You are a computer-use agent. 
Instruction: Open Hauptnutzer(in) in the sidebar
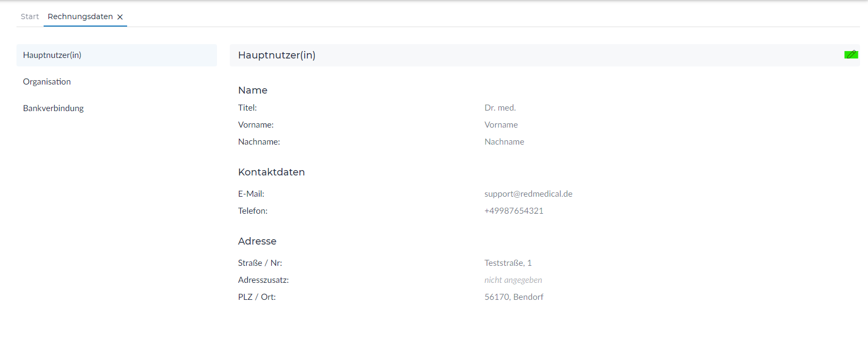(x=52, y=55)
